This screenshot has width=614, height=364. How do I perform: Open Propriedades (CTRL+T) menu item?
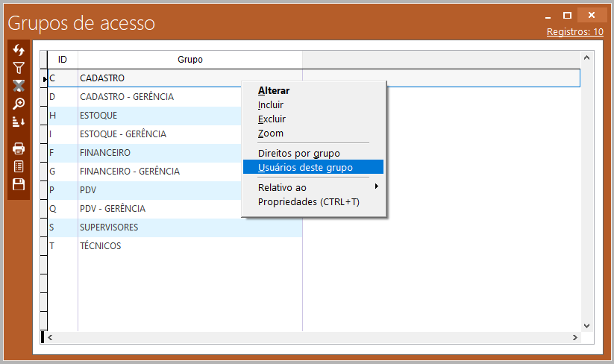(308, 202)
